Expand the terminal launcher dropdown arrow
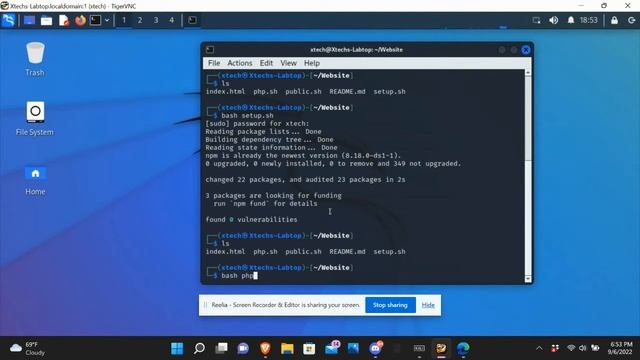Viewport: 640px width, 360px height. pos(107,20)
